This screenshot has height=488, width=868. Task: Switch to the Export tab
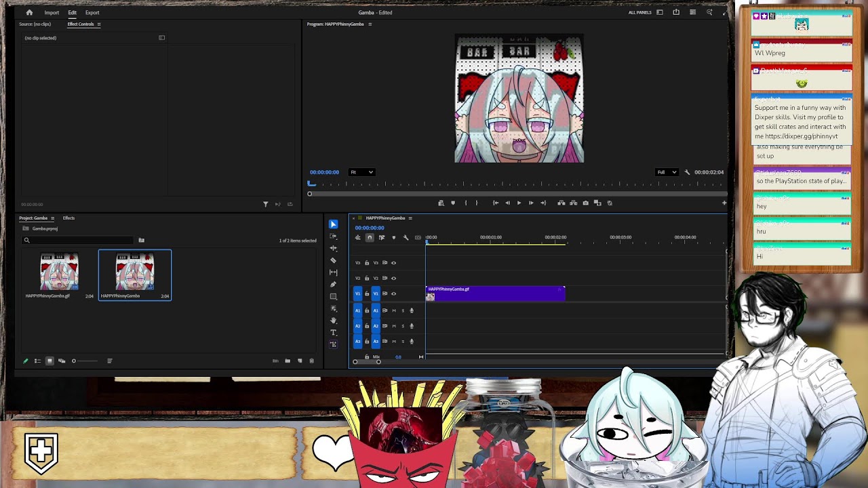point(92,12)
